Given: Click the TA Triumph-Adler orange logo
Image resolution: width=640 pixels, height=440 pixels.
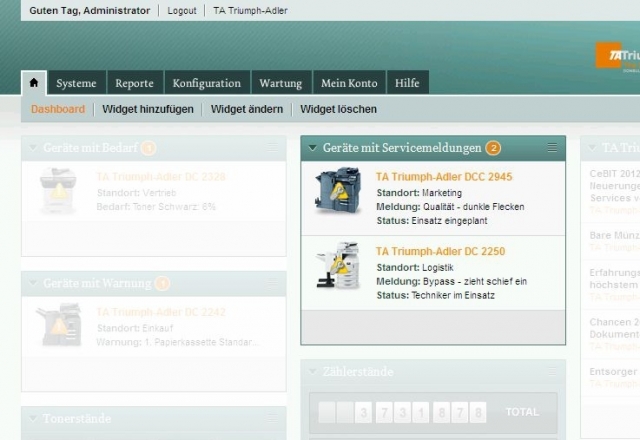Looking at the screenshot, I should pos(617,56).
